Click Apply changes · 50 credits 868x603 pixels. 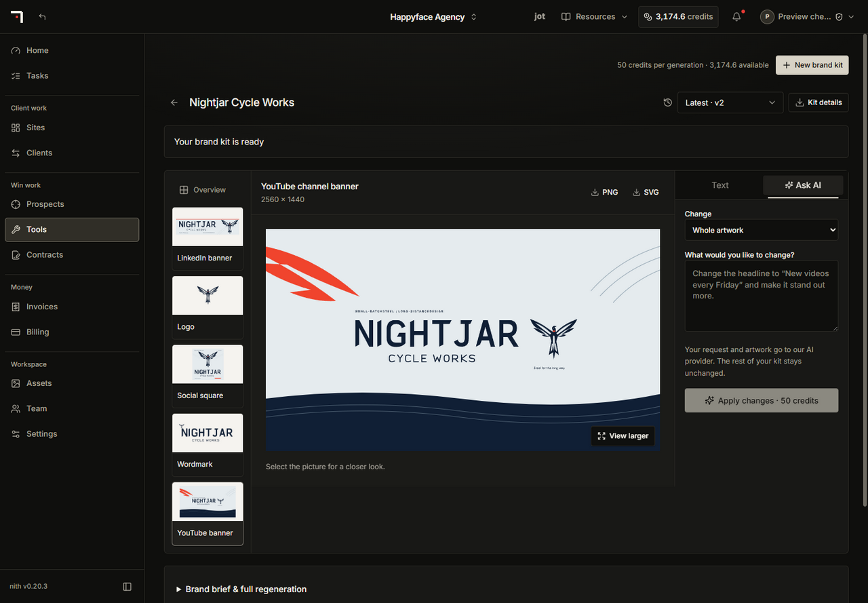click(762, 400)
